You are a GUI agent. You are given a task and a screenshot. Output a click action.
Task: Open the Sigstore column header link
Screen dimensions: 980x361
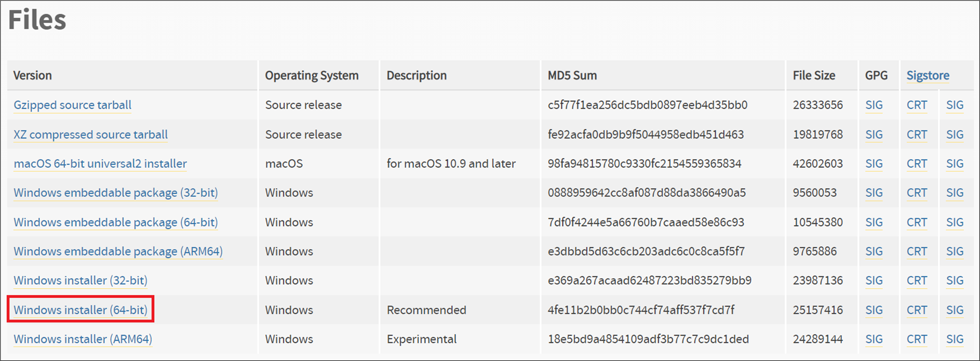click(x=928, y=76)
